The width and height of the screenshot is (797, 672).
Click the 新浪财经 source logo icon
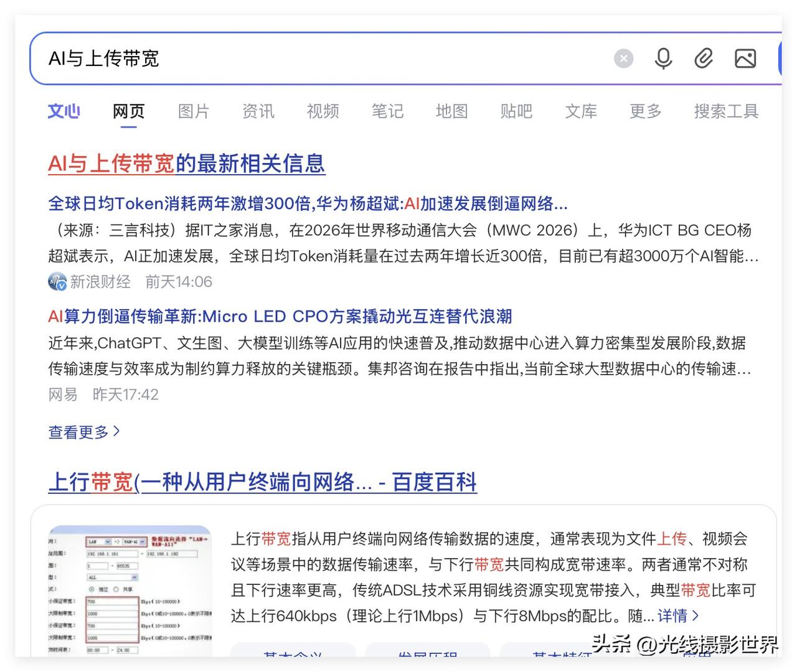click(57, 282)
